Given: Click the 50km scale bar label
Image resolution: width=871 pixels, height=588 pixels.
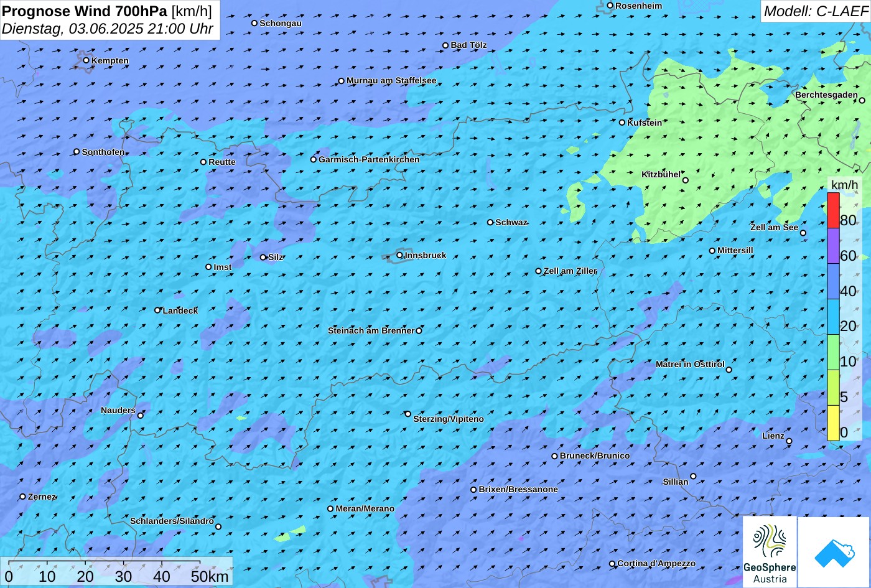Looking at the screenshot, I should click(210, 576).
